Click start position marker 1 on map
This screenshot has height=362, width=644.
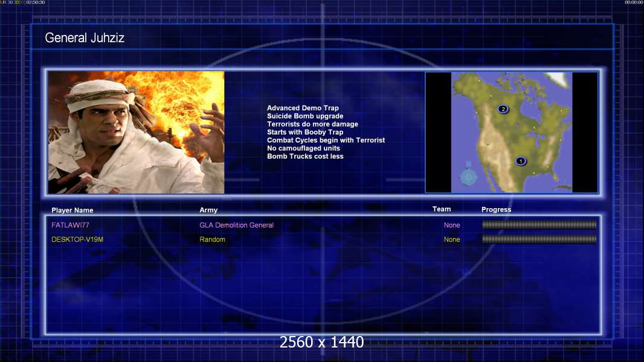point(521,161)
